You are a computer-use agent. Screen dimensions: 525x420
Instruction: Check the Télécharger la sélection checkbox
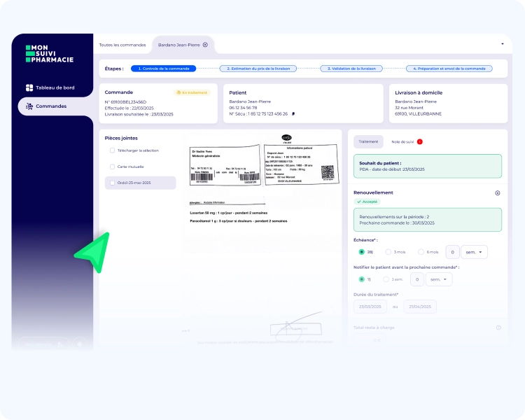(x=112, y=150)
